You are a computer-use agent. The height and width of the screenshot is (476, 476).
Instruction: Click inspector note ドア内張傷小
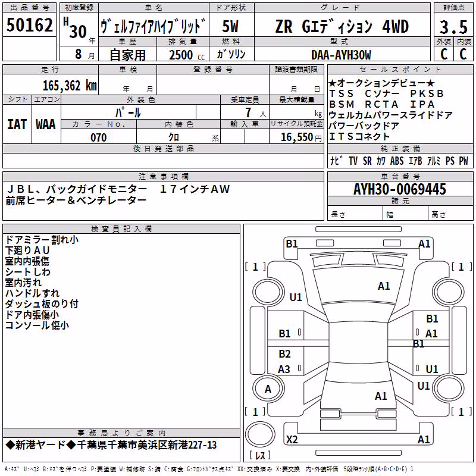tap(32, 315)
